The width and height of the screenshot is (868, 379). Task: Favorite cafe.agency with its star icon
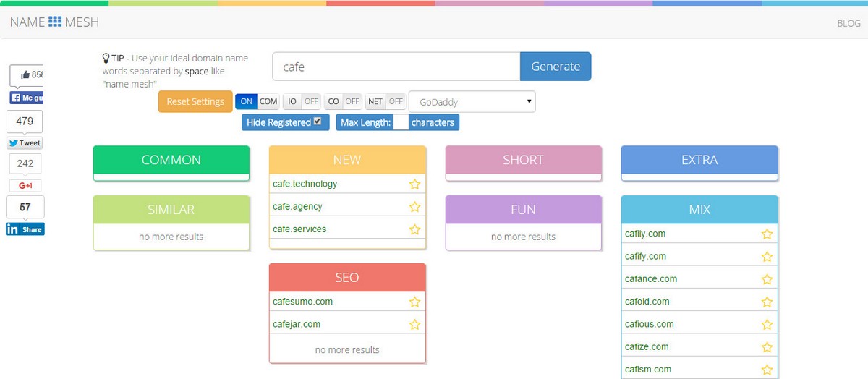[414, 207]
